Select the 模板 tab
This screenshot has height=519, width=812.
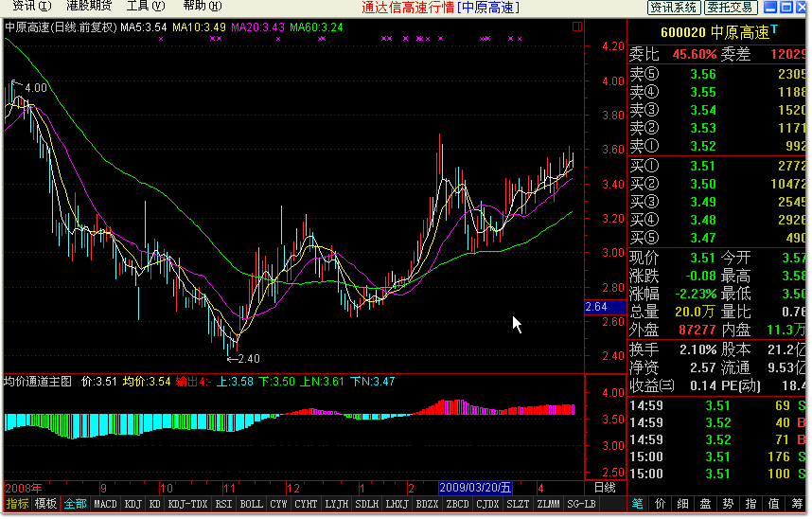(45, 504)
